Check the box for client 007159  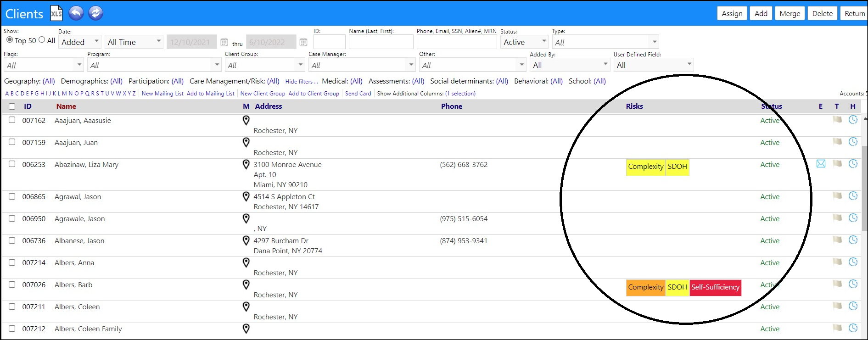12,142
